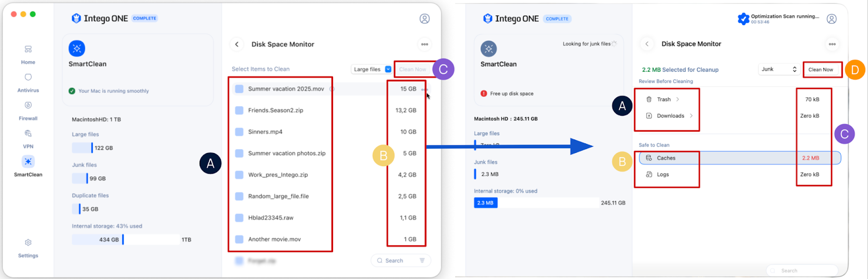Click the 434 GB internal storage bar

coord(126,239)
